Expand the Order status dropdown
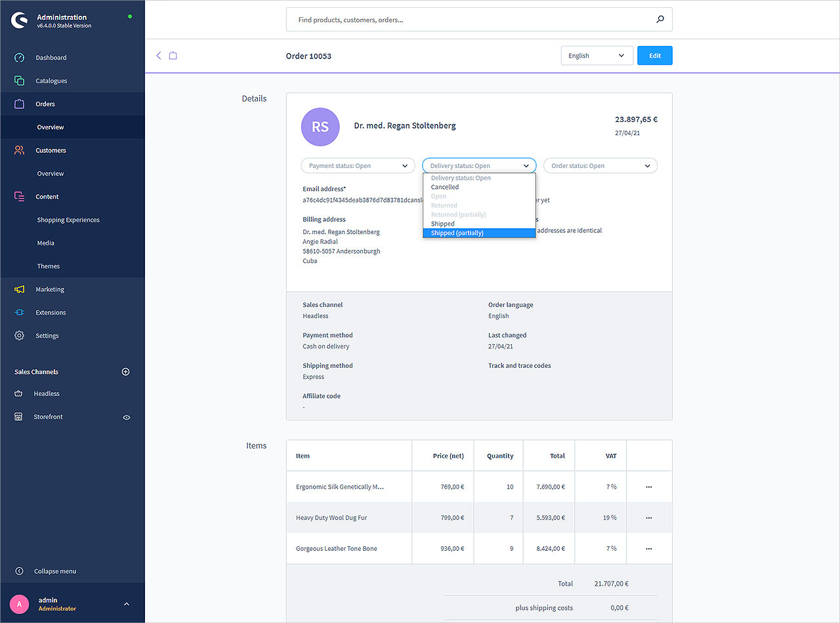Screen dimensions: 840x623 600,166
